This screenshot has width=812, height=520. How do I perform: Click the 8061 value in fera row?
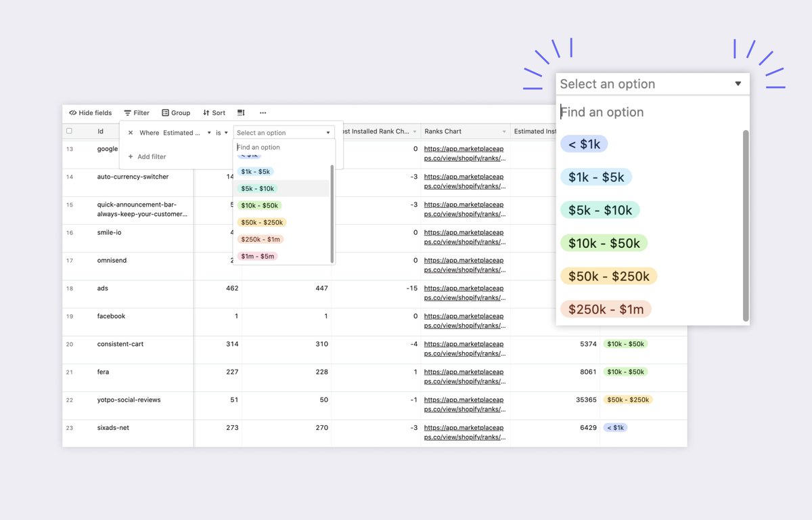[589, 372]
